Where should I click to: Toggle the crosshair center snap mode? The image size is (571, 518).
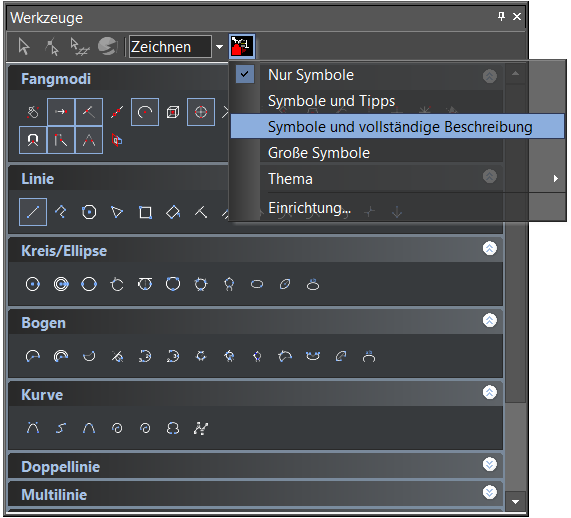[x=201, y=112]
